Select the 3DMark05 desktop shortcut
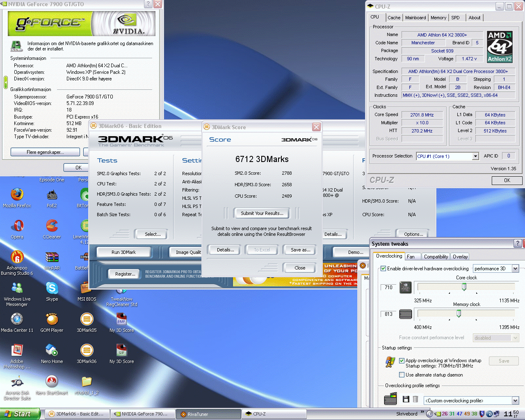Viewport: 525px width, 420px height. click(x=87, y=320)
